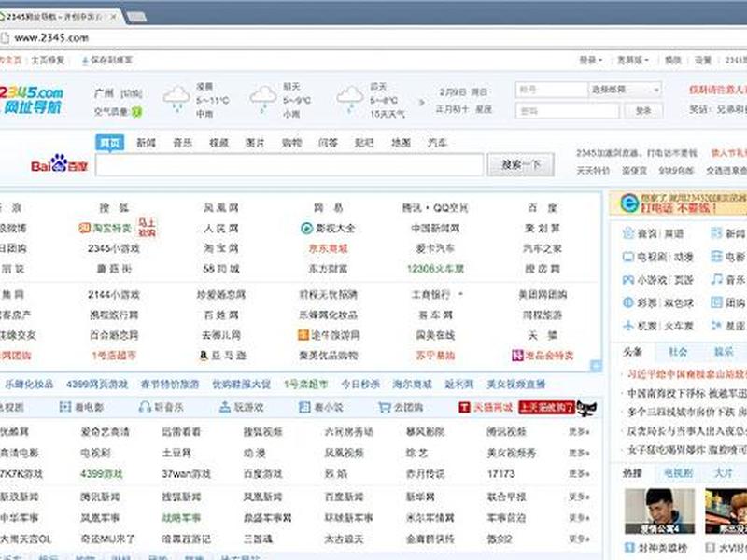Viewport: 747px width, 560px height.
Task: Click the arrow after the weather forecast
Action: (422, 102)
